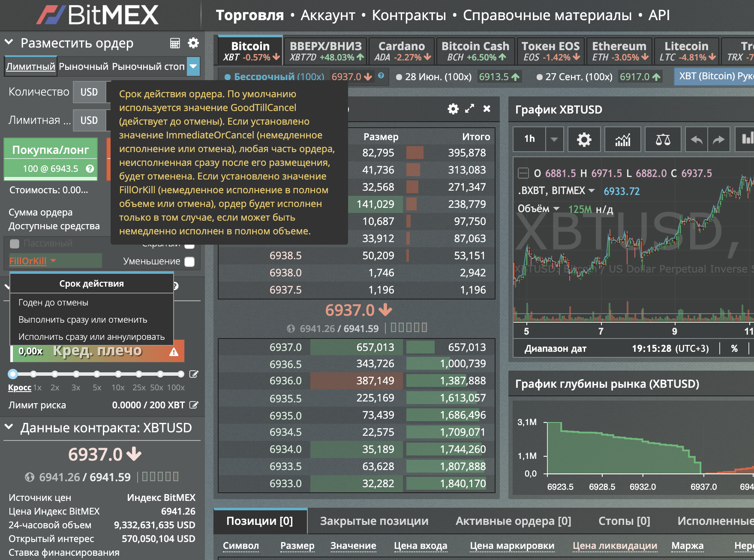Switch to the Ethereum tab
This screenshot has width=754, height=560.
coord(619,51)
